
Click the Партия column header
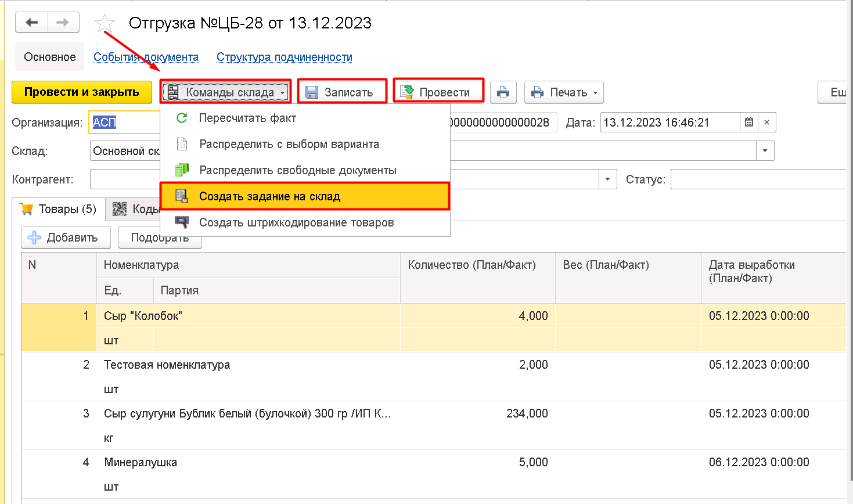pyautogui.click(x=277, y=290)
